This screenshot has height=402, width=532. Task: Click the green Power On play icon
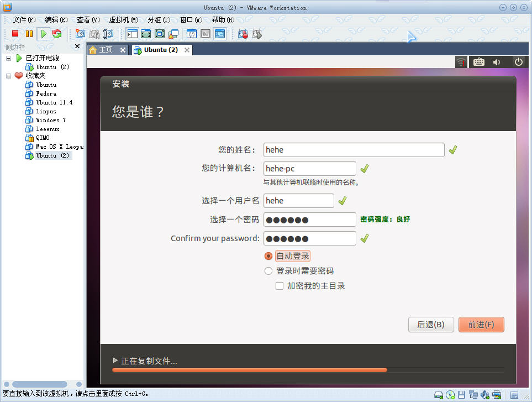coord(44,34)
